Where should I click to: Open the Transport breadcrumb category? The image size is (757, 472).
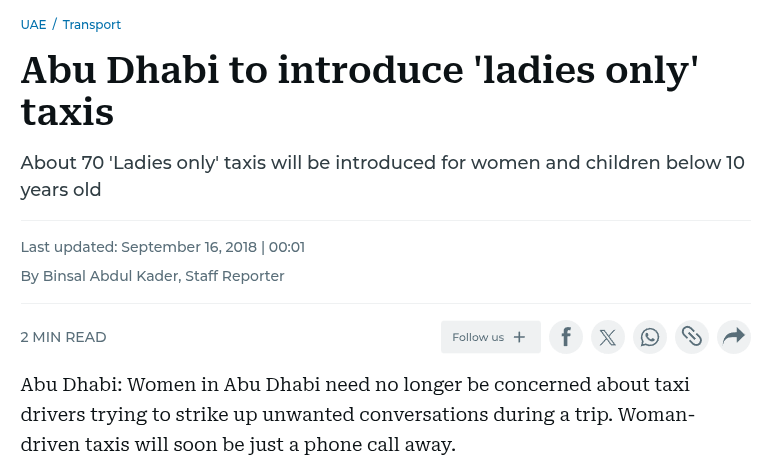tap(91, 24)
